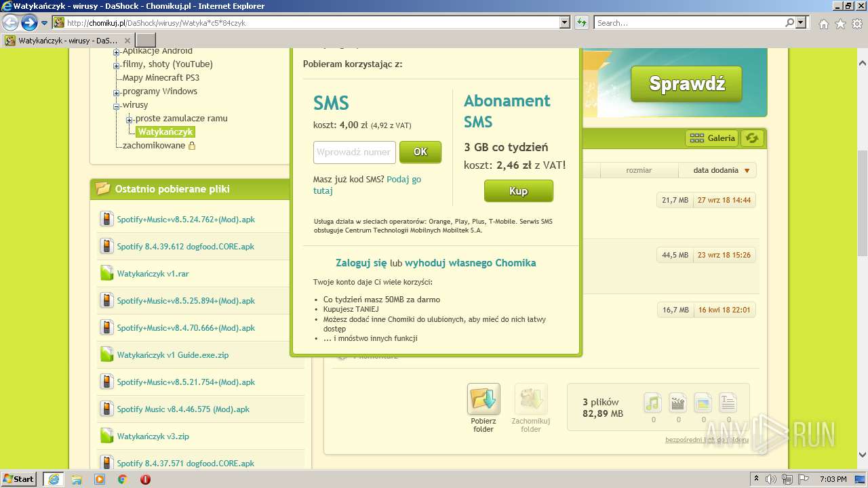This screenshot has width=868, height=488.
Task: Open the IE Home icon
Action: [823, 24]
